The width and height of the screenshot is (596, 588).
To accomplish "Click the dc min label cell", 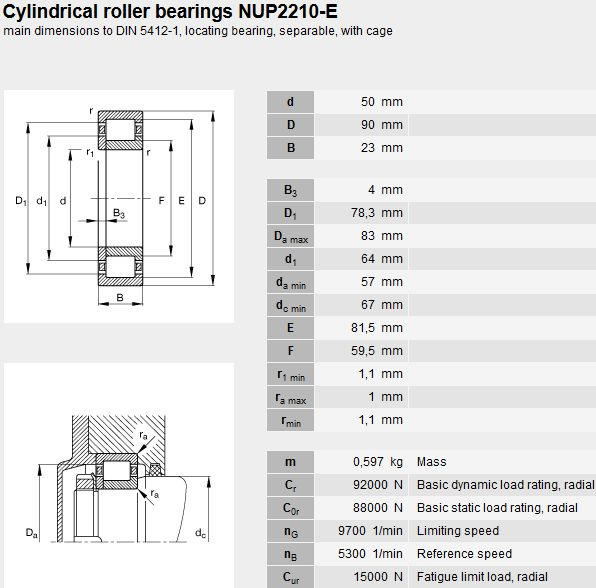I will coord(290,305).
